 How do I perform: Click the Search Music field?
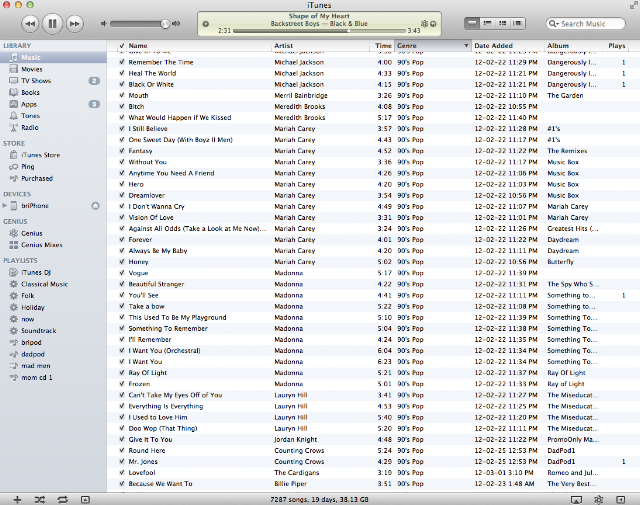585,24
